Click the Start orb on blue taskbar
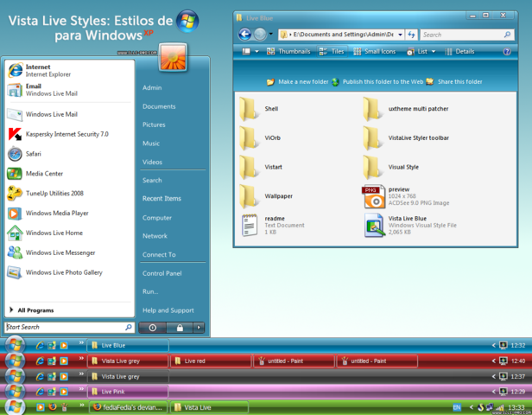 15,345
